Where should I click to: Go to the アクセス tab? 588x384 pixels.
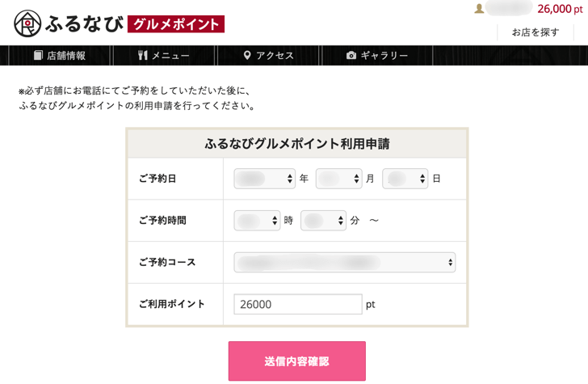tap(268, 56)
